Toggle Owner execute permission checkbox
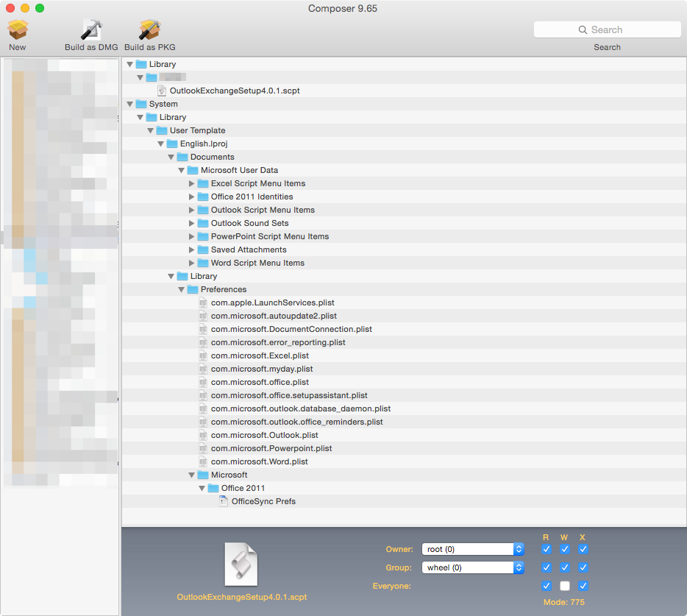 [583, 549]
